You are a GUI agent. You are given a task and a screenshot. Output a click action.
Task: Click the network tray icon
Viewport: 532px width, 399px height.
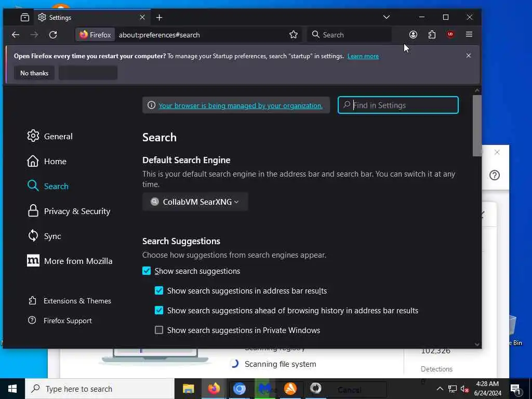(453, 389)
